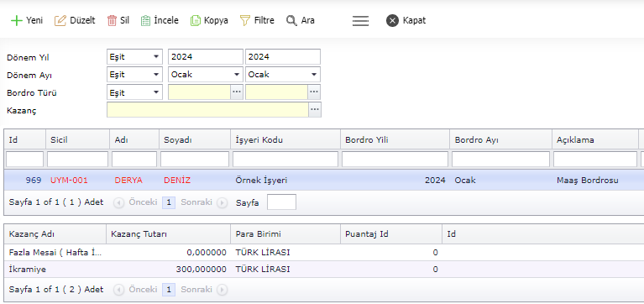Click the Kazanç yellow input field
The image size is (644, 304).
[x=208, y=110]
